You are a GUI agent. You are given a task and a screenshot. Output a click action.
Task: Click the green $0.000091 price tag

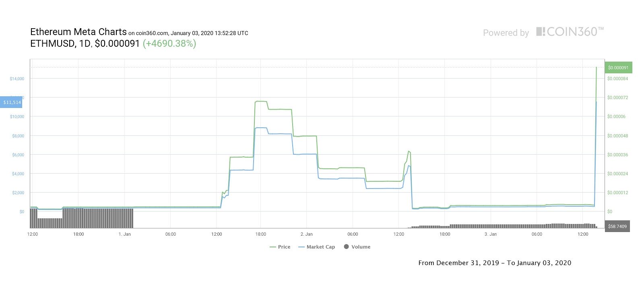pos(618,68)
